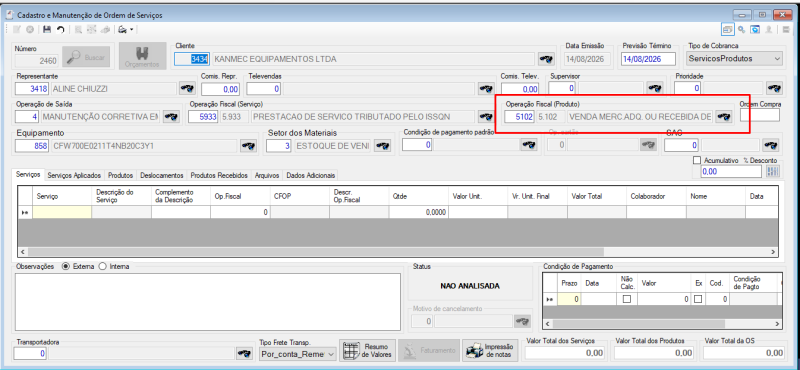
Task: Tick the Não Calc. checkbox in payment grid
Action: coord(627,299)
